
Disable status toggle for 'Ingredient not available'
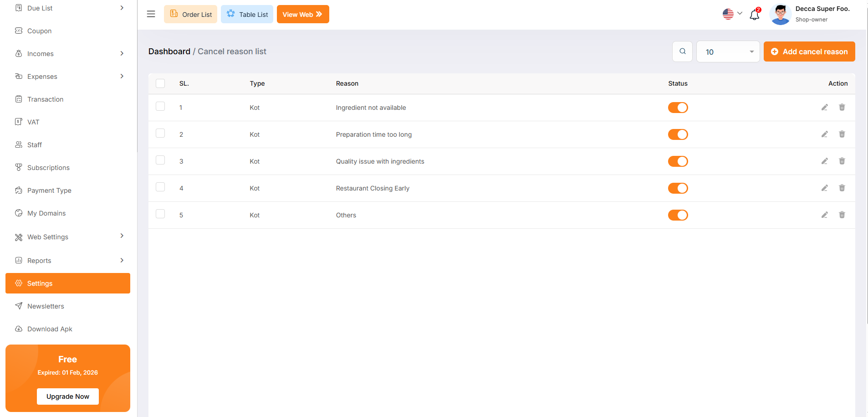click(x=678, y=108)
